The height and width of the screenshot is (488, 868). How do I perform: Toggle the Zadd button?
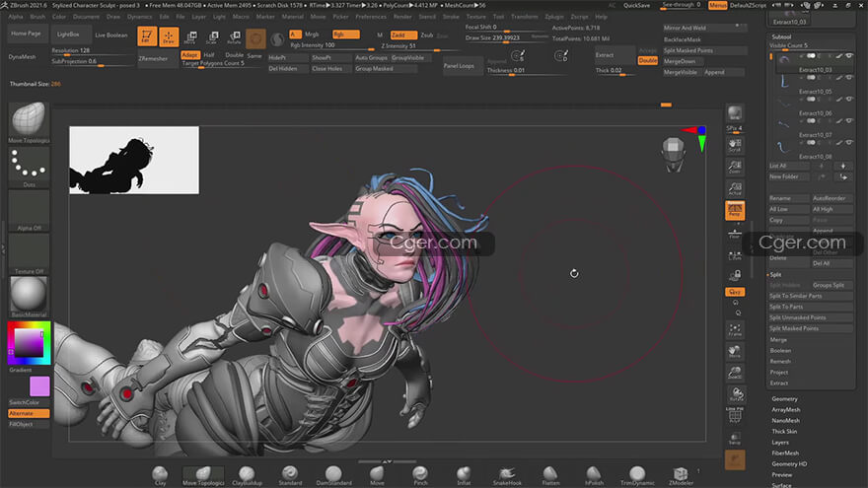click(403, 35)
